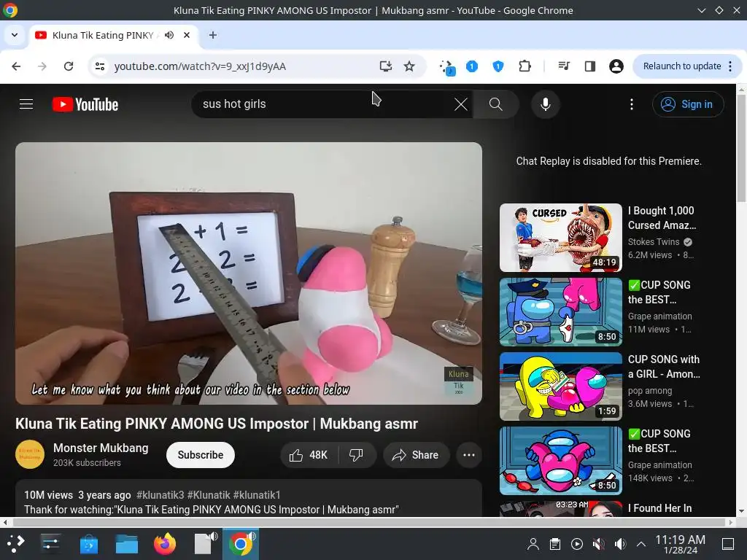Like the video with thumbs up
The height and width of the screenshot is (560, 747).
tap(309, 455)
